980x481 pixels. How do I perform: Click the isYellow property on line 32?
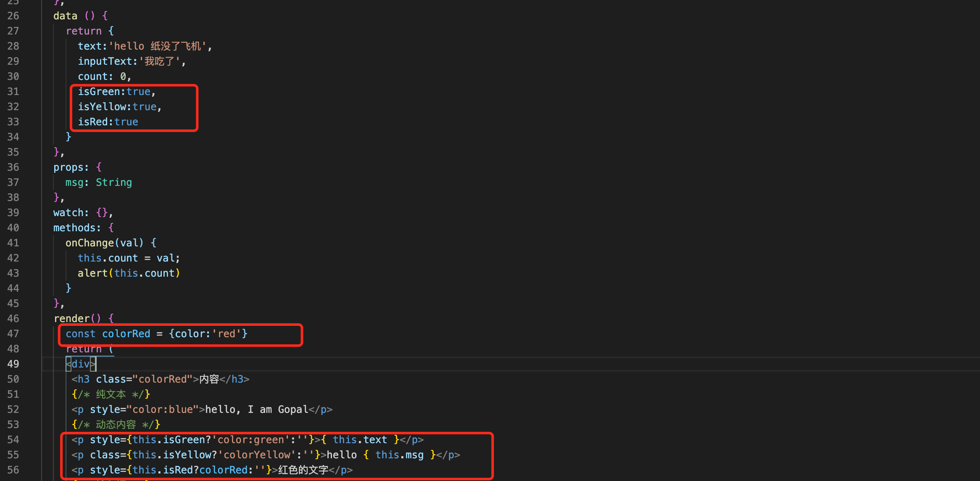point(102,107)
